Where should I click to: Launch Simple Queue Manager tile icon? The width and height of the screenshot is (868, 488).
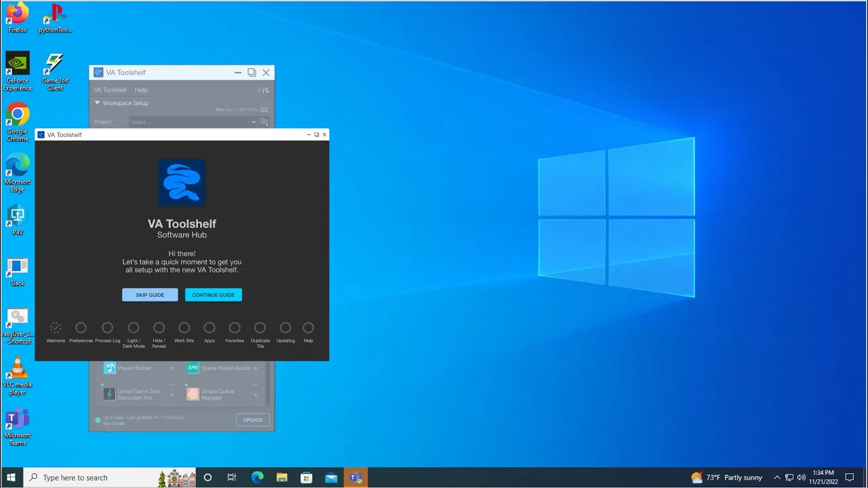(x=193, y=394)
